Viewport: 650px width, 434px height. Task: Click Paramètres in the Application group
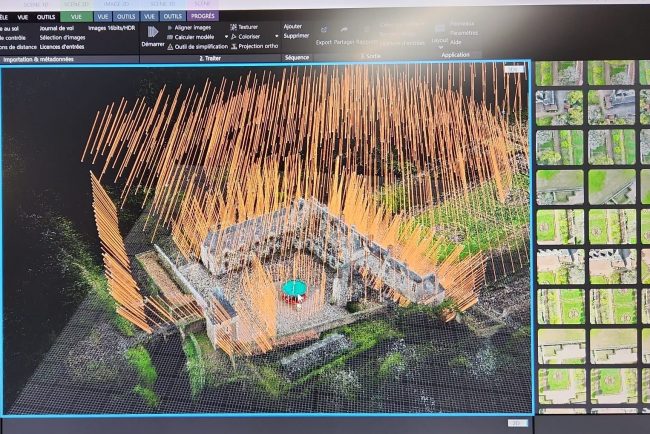coord(463,33)
